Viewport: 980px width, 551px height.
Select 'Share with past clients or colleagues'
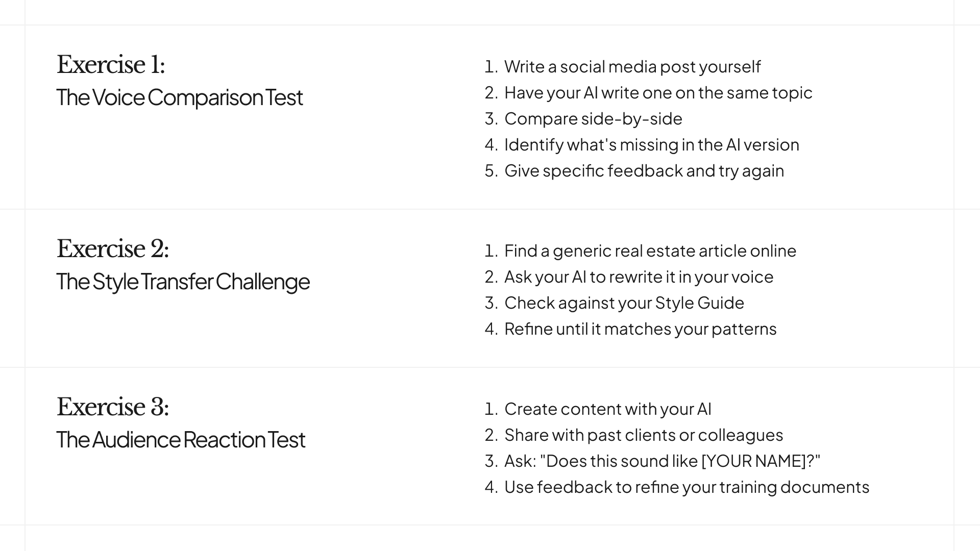pos(644,435)
